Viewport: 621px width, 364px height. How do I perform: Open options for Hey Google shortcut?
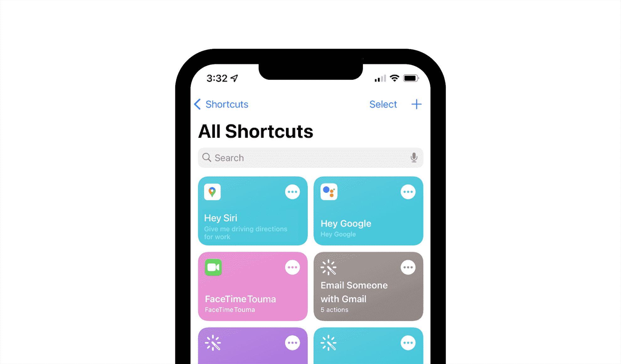(407, 191)
